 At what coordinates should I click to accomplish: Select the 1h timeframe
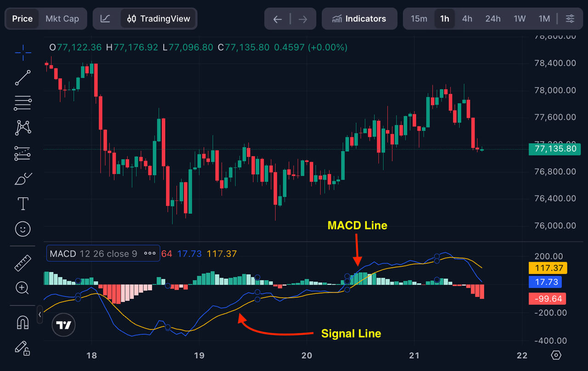(x=445, y=19)
